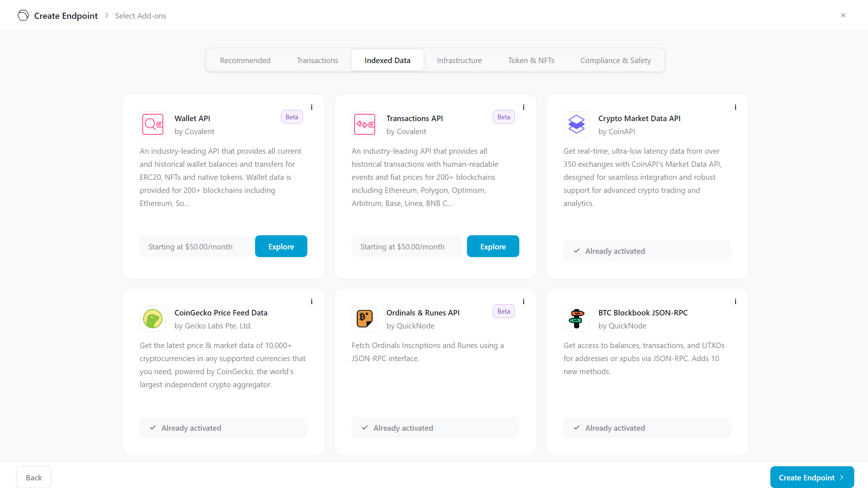This screenshot has height=488, width=868.
Task: Click the Wallet API icon by Covalent
Action: coord(153,124)
